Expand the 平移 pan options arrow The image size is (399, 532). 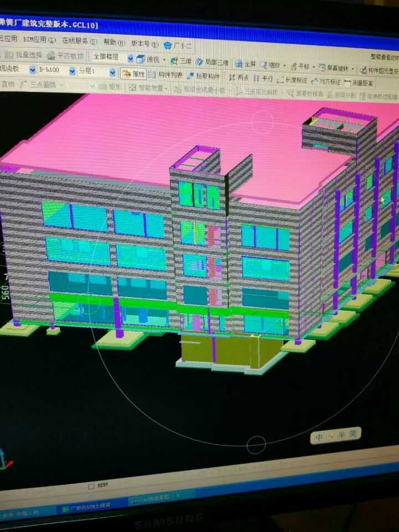point(314,67)
